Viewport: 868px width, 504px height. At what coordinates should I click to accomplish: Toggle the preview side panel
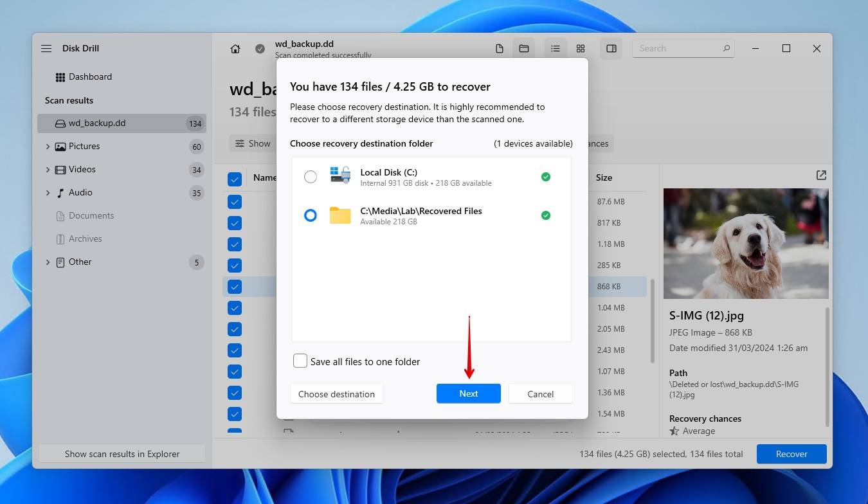[x=610, y=48]
